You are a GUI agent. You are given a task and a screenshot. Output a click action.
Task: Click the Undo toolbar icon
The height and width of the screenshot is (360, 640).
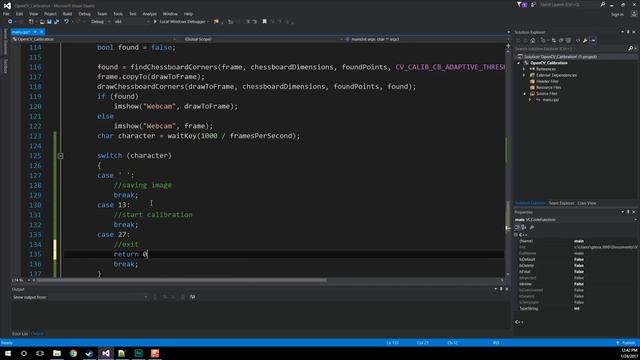pyautogui.click(x=67, y=22)
